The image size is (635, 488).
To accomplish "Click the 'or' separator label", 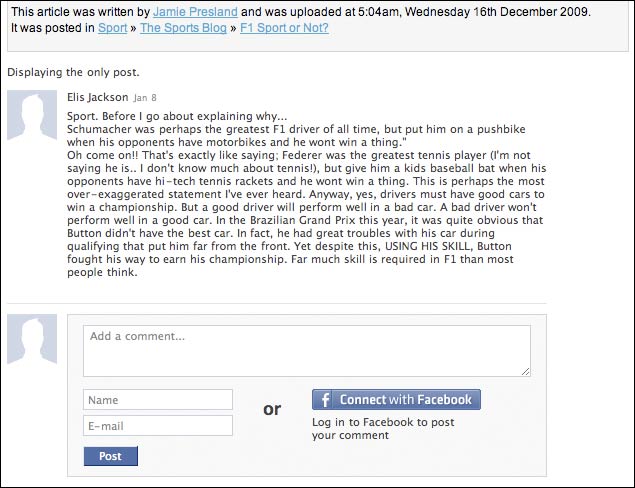I will tap(272, 409).
